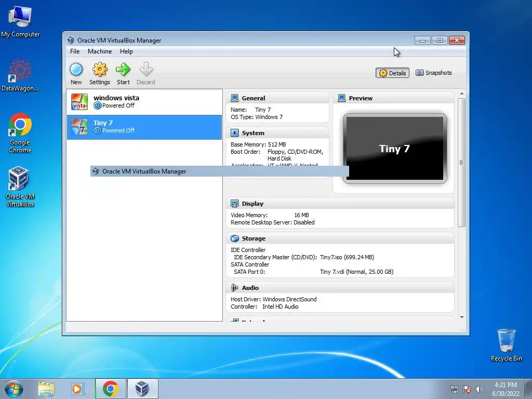Click Remote Desktop Server Disabled text
This screenshot has height=399, width=532.
point(272,222)
